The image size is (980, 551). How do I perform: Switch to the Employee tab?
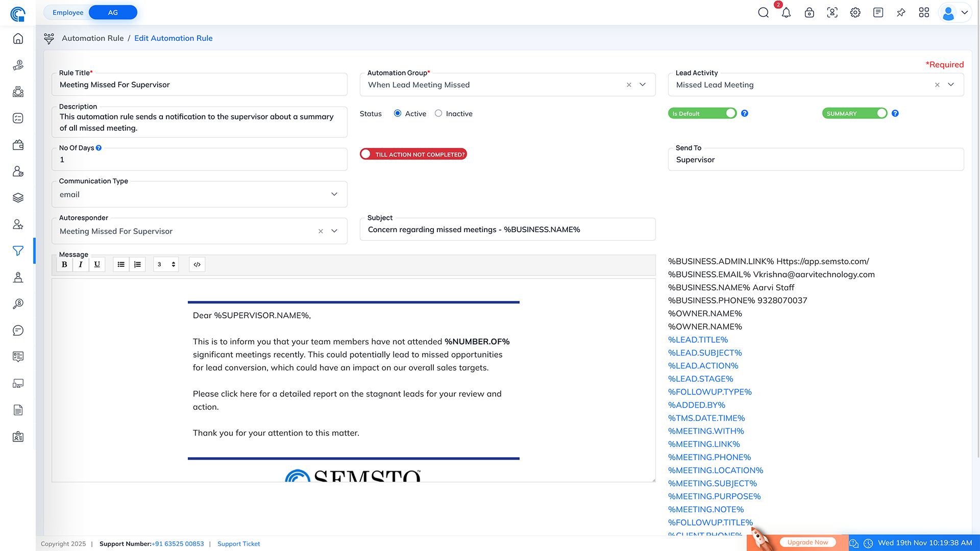point(68,13)
